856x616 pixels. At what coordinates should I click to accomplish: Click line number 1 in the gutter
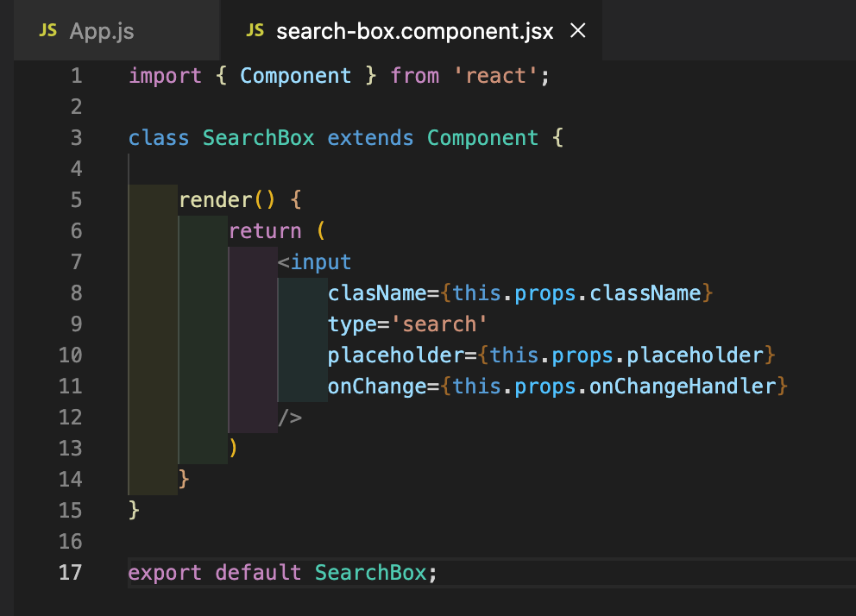click(x=77, y=76)
